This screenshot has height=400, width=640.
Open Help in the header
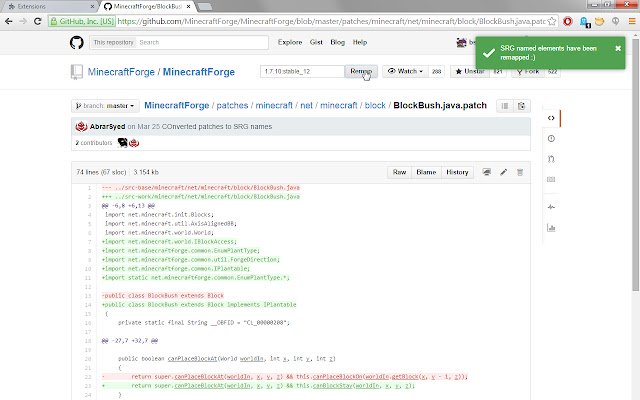(360, 42)
